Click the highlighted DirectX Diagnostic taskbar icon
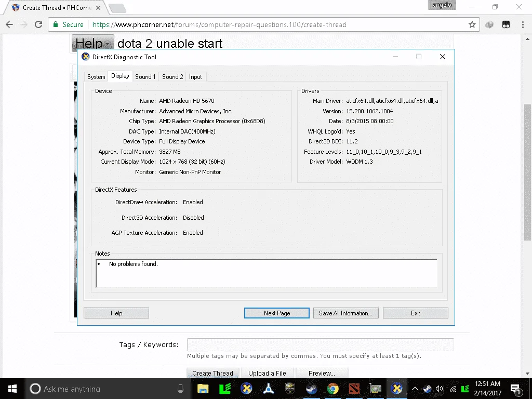532x399 pixels. point(396,389)
